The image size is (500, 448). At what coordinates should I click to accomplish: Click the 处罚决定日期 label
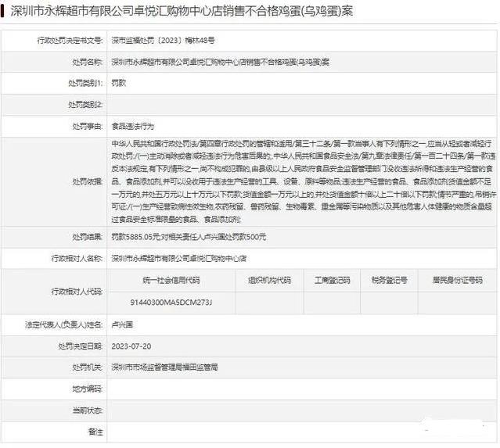pos(81,346)
